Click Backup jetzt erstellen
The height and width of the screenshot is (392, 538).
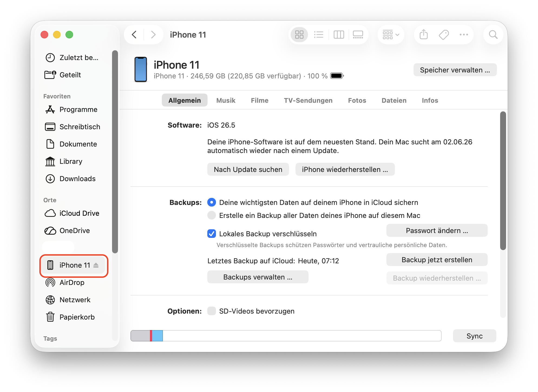(x=437, y=260)
